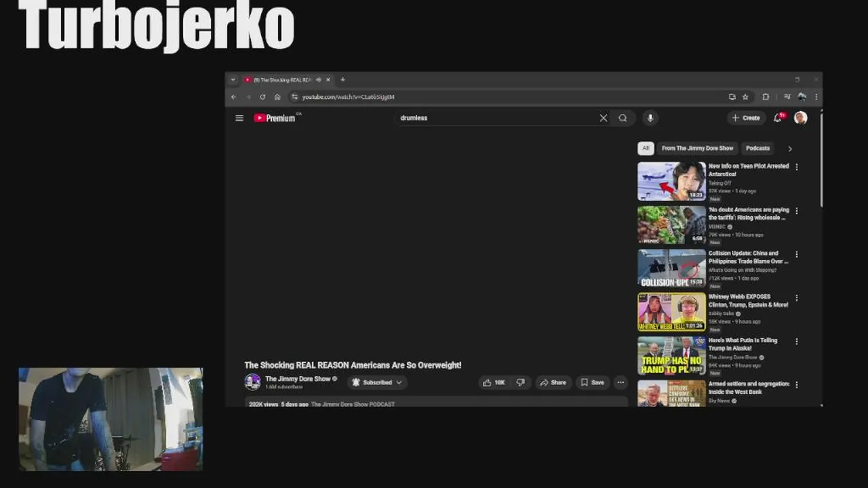
Task: Select the All filter chip
Action: pyautogui.click(x=646, y=148)
